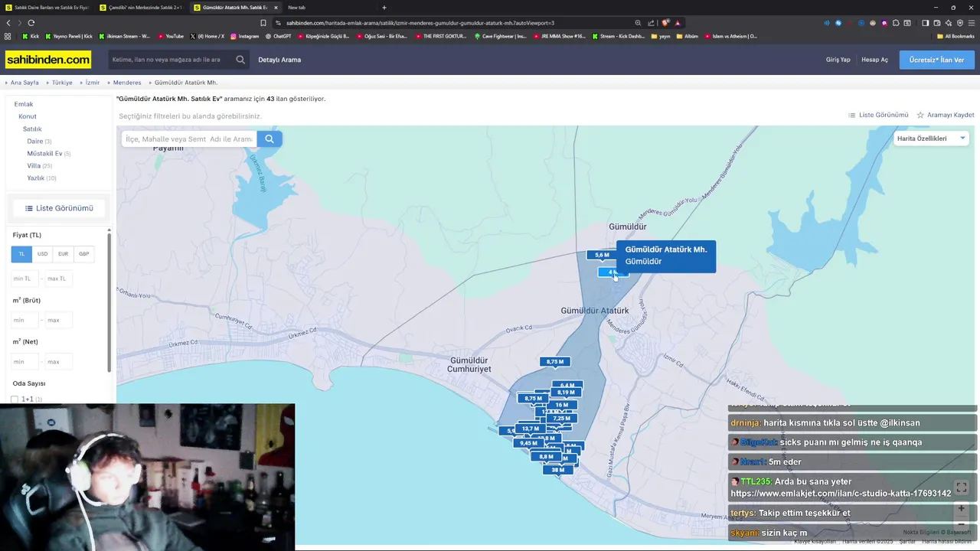Open the All Bookmarks folder
This screenshot has height=551, width=980.
coord(955,36)
